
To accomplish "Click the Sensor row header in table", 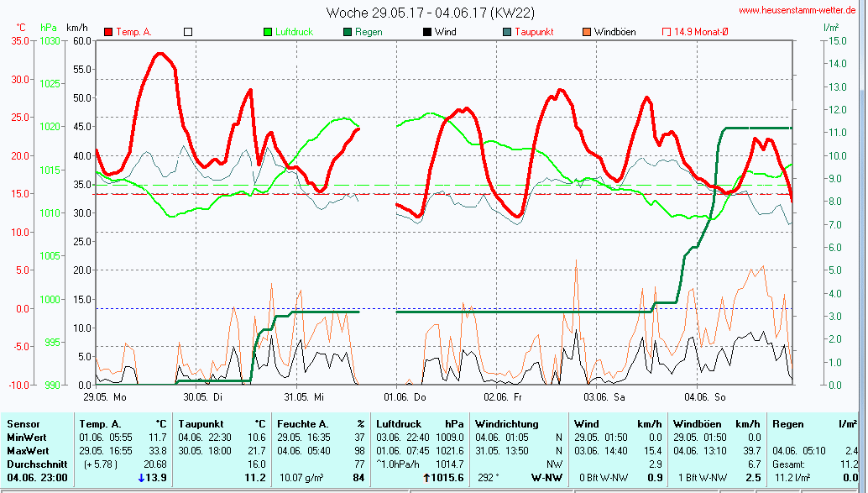I will 23,424.
